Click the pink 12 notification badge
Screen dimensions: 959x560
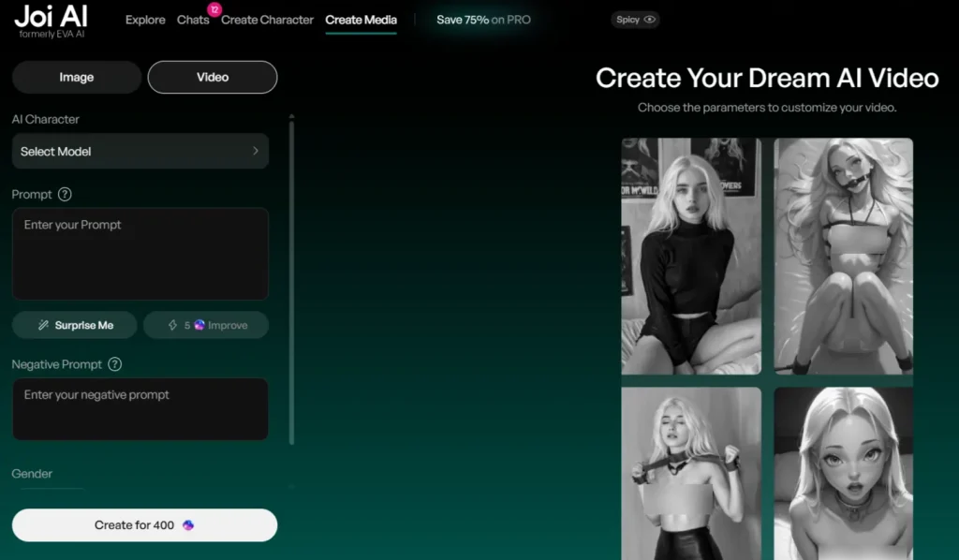click(x=214, y=9)
